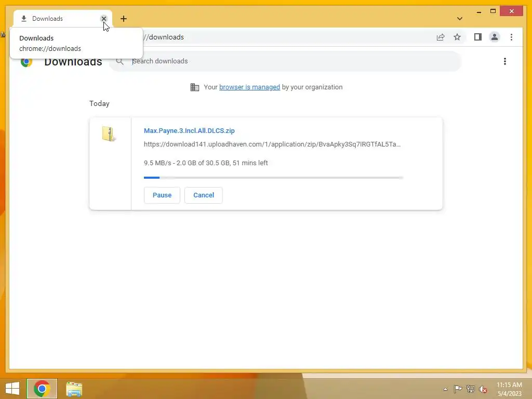
Task: Open the Downloads page more actions menu
Action: pos(505,61)
